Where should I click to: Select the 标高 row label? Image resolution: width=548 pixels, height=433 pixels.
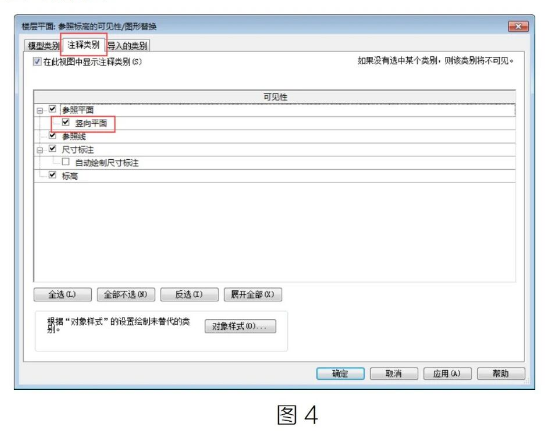(x=70, y=176)
